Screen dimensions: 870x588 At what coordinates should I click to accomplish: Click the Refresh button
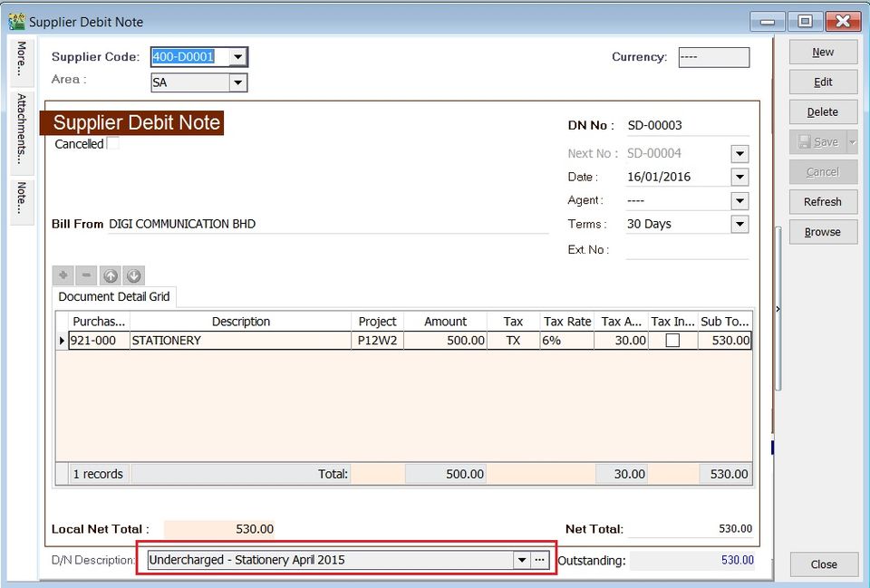click(823, 201)
